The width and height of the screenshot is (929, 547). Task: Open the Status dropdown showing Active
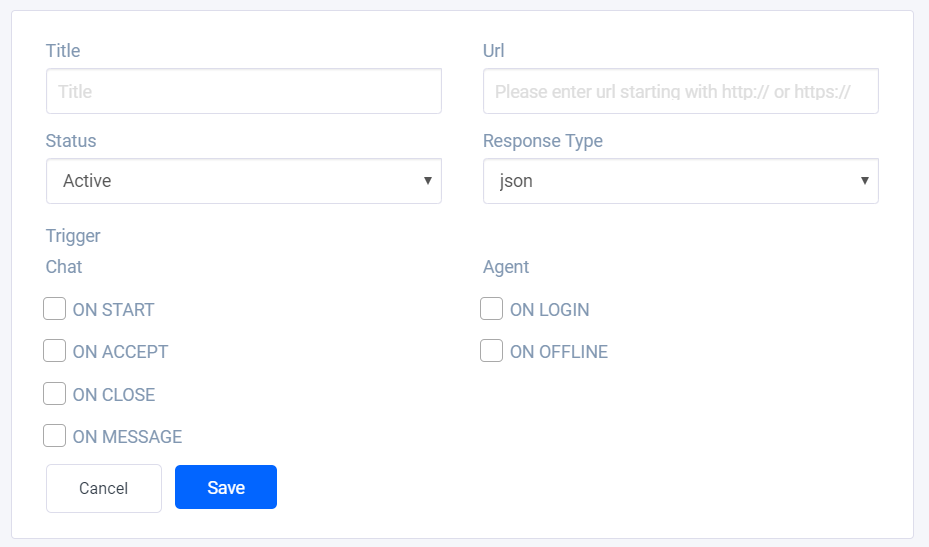click(x=244, y=181)
